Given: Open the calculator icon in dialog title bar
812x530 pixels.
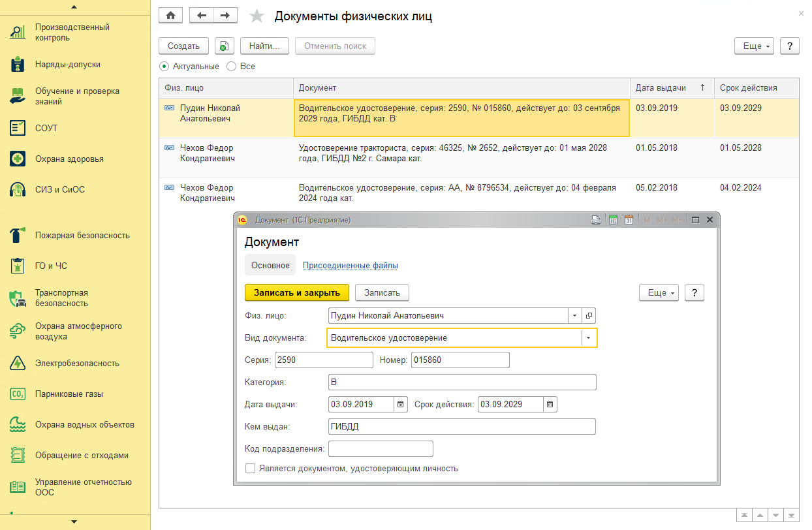Looking at the screenshot, I should pyautogui.click(x=613, y=220).
